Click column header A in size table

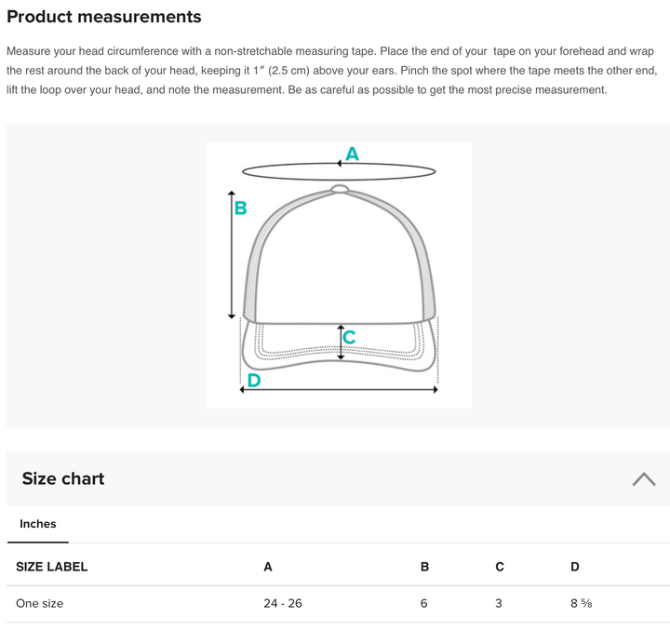click(x=268, y=567)
